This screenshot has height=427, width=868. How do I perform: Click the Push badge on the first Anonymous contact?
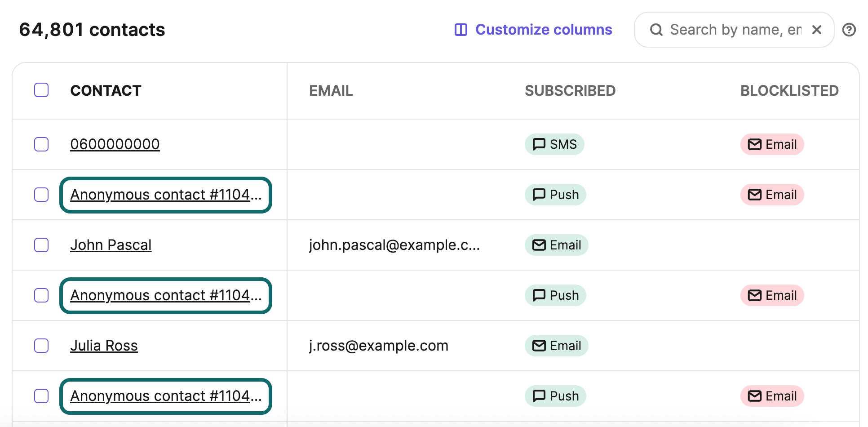(555, 195)
